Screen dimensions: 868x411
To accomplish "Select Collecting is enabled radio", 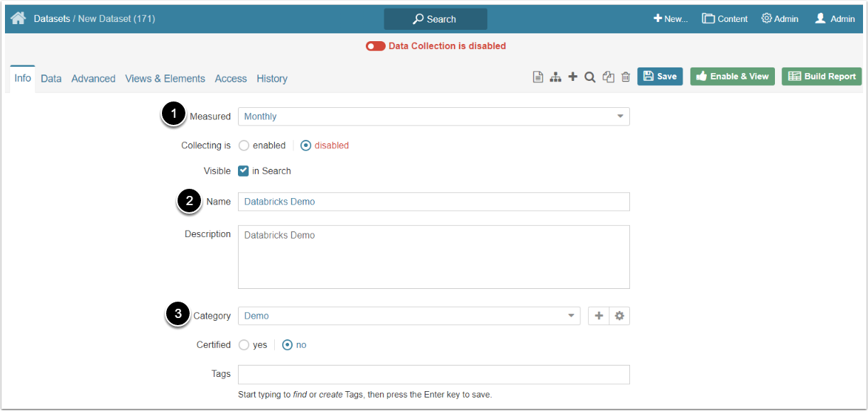I will point(244,146).
